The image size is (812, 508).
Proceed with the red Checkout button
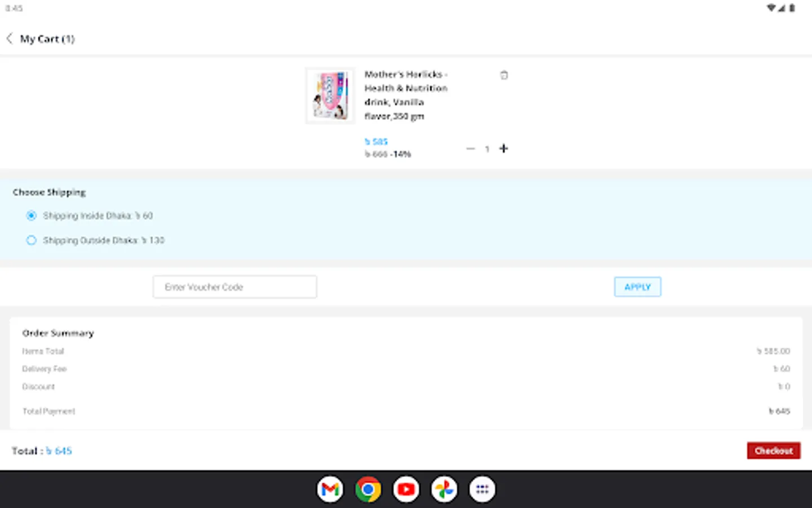[x=774, y=450]
